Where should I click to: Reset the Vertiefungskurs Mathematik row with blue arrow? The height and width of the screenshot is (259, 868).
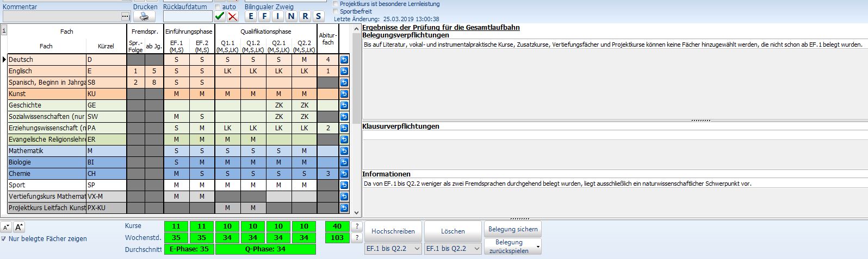(x=344, y=197)
